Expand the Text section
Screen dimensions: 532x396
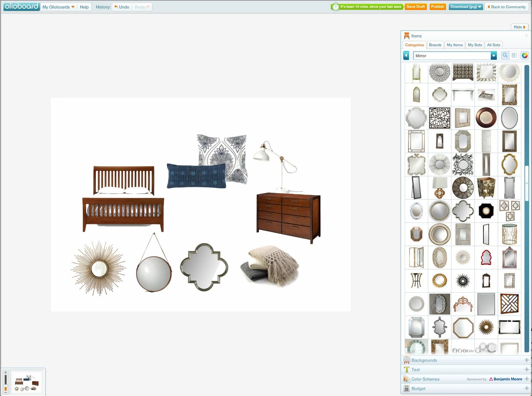(465, 369)
